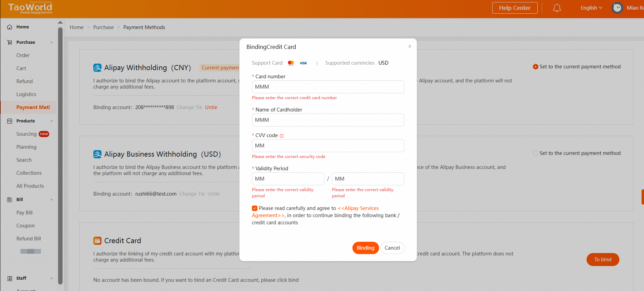The width and height of the screenshot is (644, 291).
Task: Open Refund in the sidebar
Action: coord(25,81)
